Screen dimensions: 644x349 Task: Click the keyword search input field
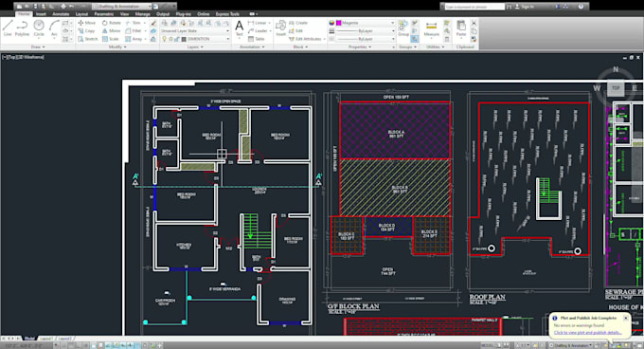click(x=474, y=7)
